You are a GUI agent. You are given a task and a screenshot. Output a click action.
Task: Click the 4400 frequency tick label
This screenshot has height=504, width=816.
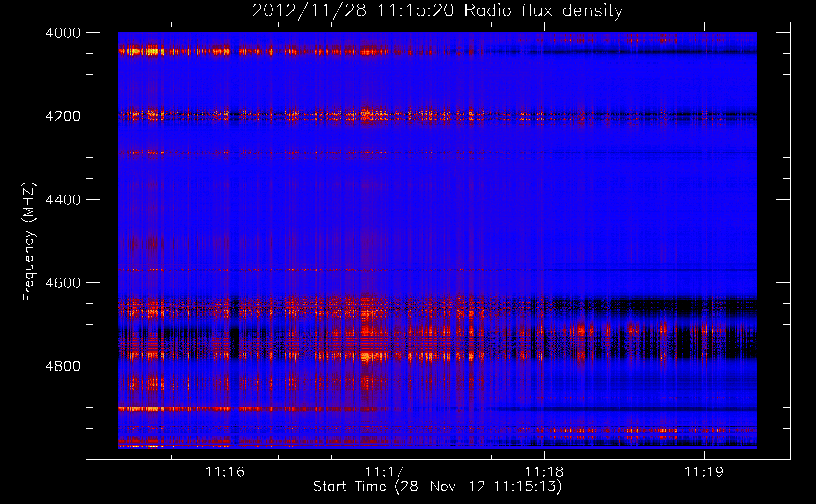(63, 200)
